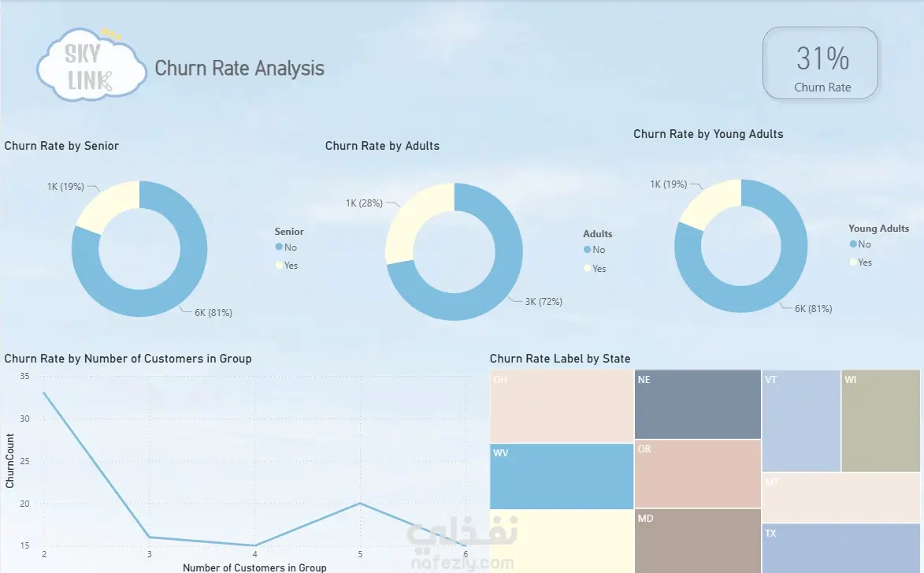Click the OH tile in the state treemap
Image resolution: width=924 pixels, height=573 pixels.
[x=562, y=406]
